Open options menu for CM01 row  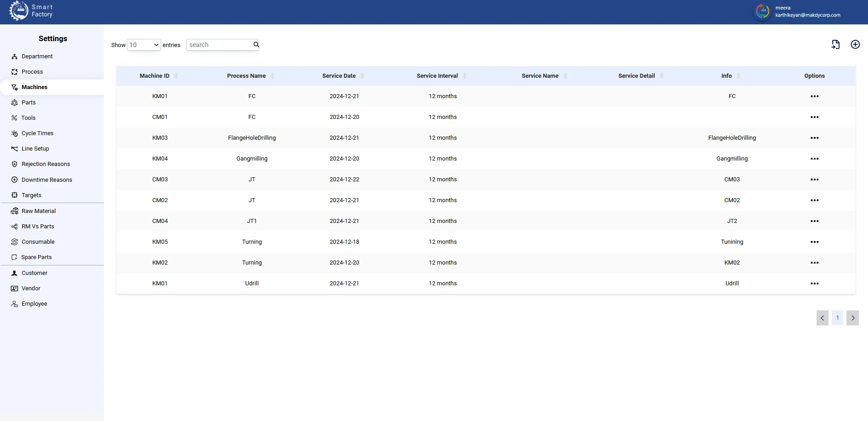[x=814, y=117]
